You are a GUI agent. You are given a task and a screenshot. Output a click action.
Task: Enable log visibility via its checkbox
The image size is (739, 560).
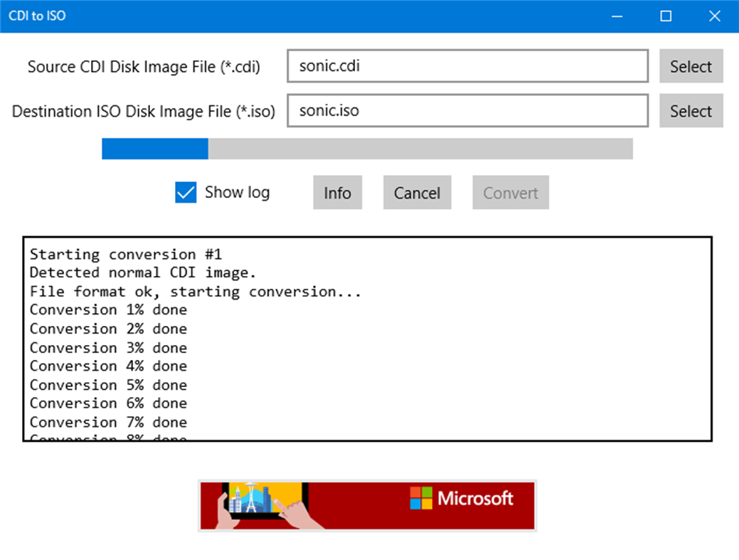[x=184, y=192]
